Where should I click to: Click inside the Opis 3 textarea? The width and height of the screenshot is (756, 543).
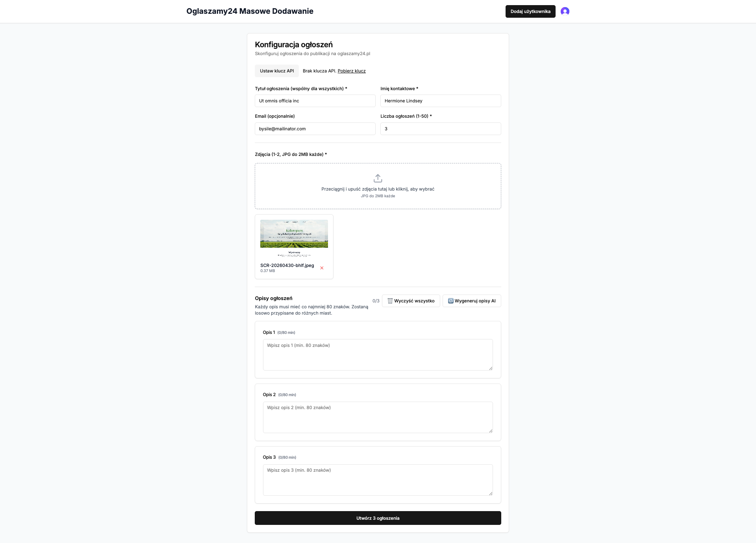tap(378, 480)
